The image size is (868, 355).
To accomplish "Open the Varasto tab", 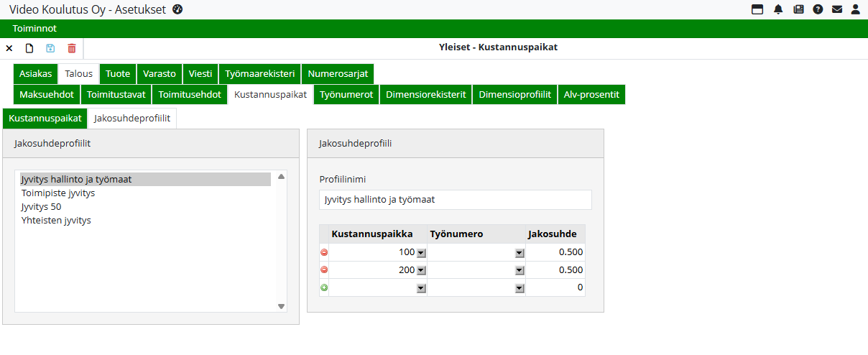I will [160, 73].
